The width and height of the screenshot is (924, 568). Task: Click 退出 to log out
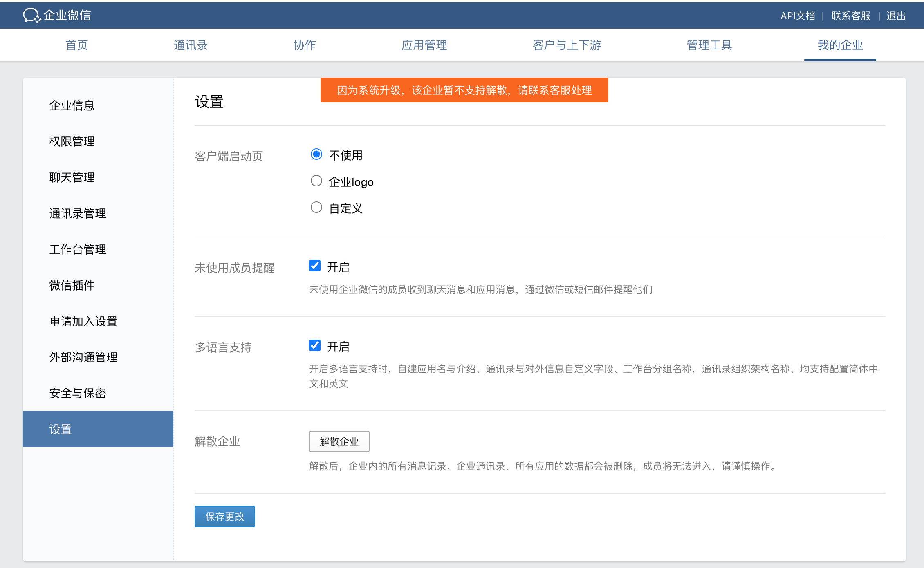pos(896,16)
